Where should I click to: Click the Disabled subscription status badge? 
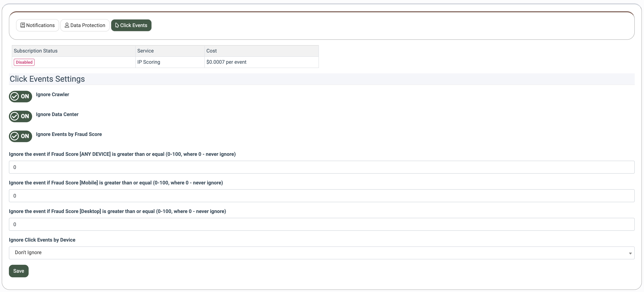coord(24,62)
